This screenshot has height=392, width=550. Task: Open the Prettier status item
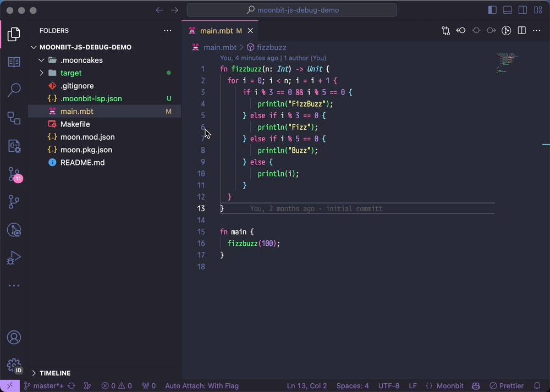click(x=507, y=386)
